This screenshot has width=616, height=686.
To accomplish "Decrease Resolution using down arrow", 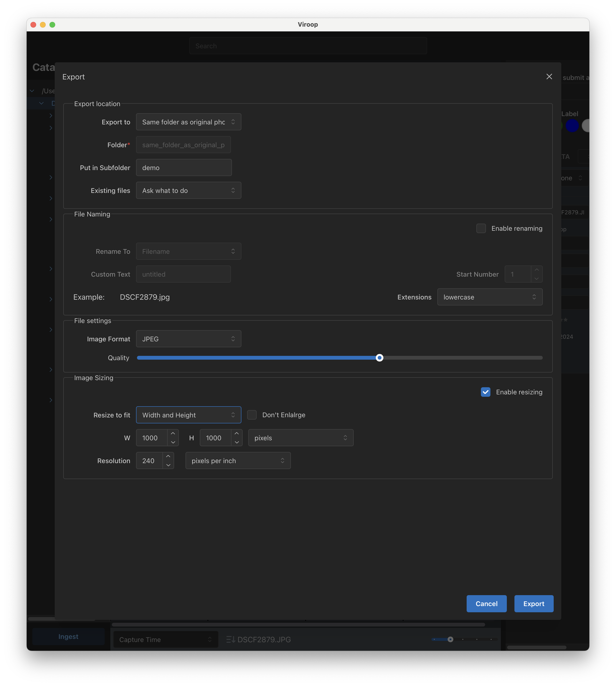I will [168, 465].
